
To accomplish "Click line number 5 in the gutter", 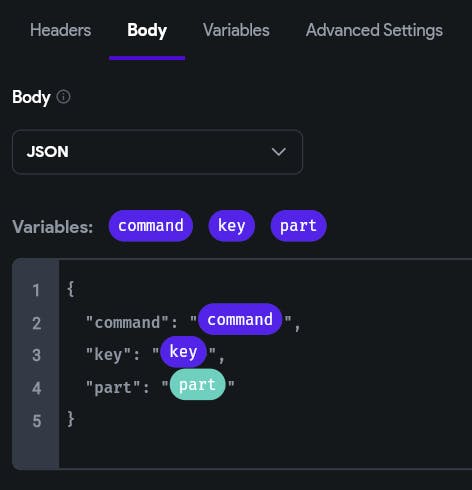I will [37, 421].
